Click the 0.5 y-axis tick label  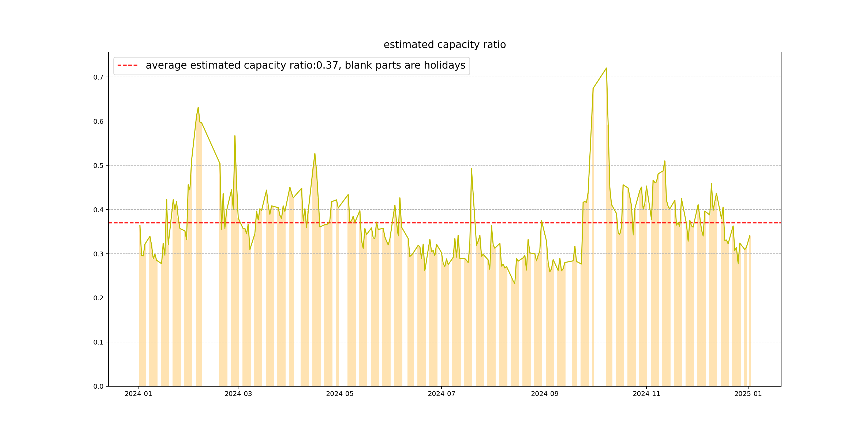[98, 166]
